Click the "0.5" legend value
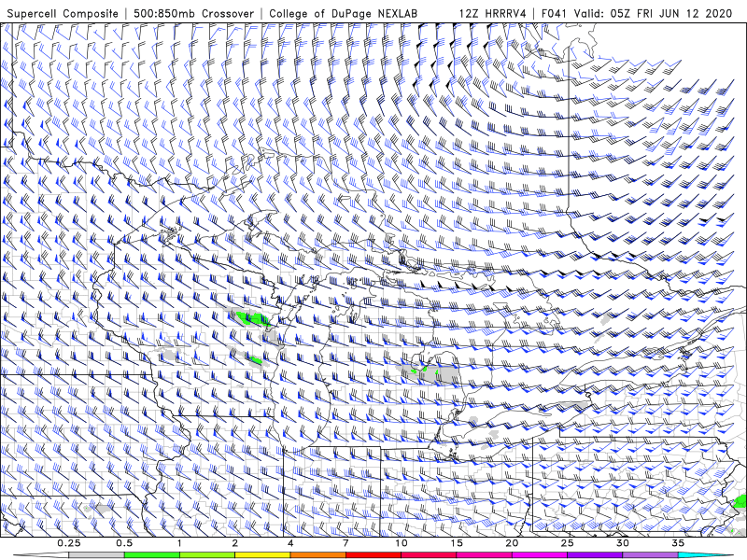747x560 pixels. coord(124,543)
